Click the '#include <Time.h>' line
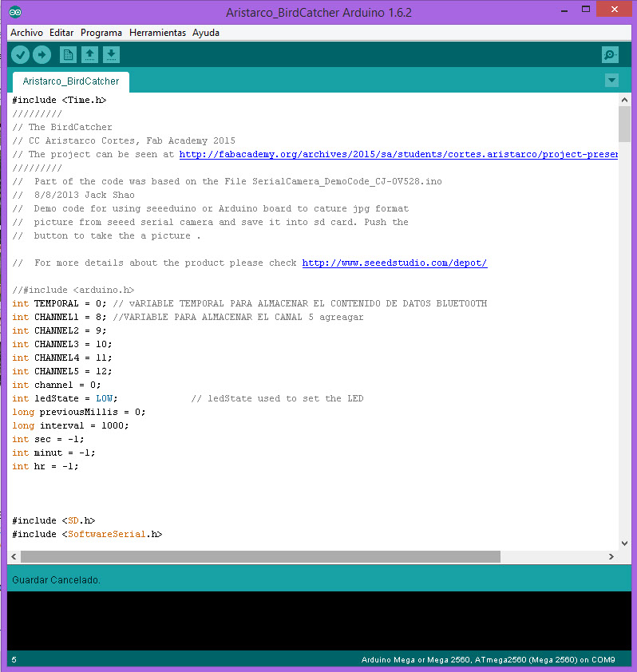 pos(59,100)
